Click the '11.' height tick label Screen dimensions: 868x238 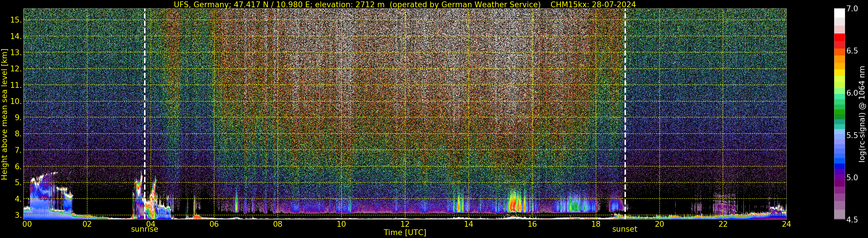pyautogui.click(x=16, y=85)
